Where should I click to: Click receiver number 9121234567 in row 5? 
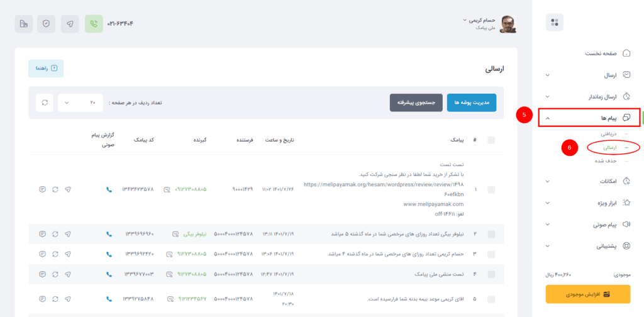pos(192,299)
